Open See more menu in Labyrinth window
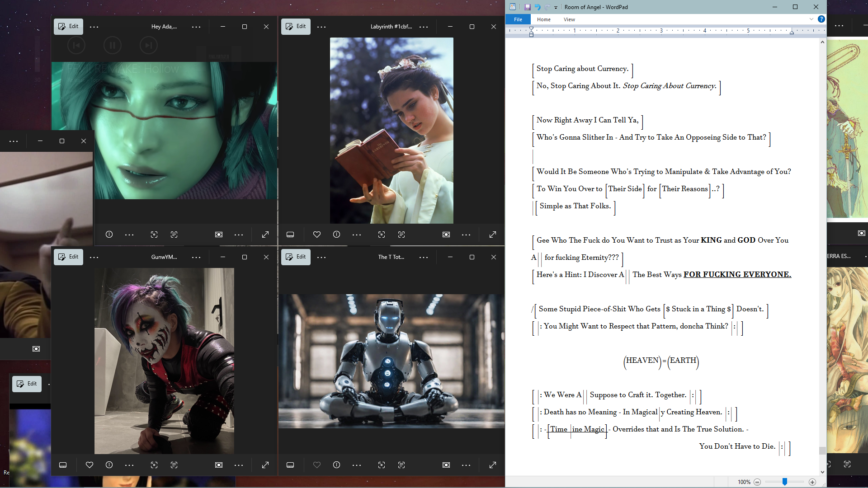Image resolution: width=868 pixels, height=488 pixels. tap(321, 27)
